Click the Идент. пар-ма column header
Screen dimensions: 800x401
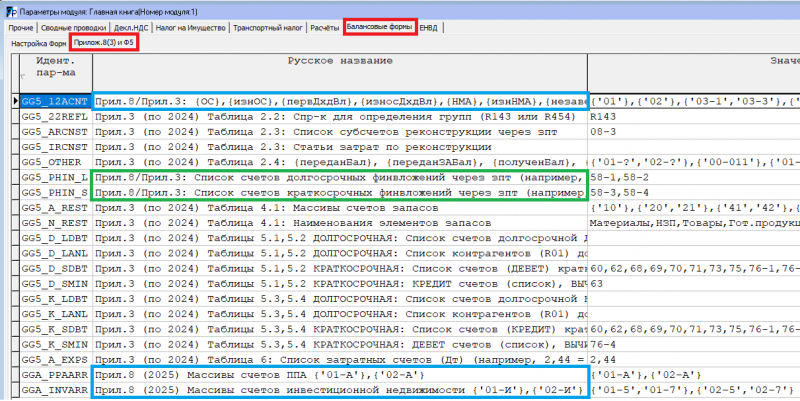coord(55,68)
